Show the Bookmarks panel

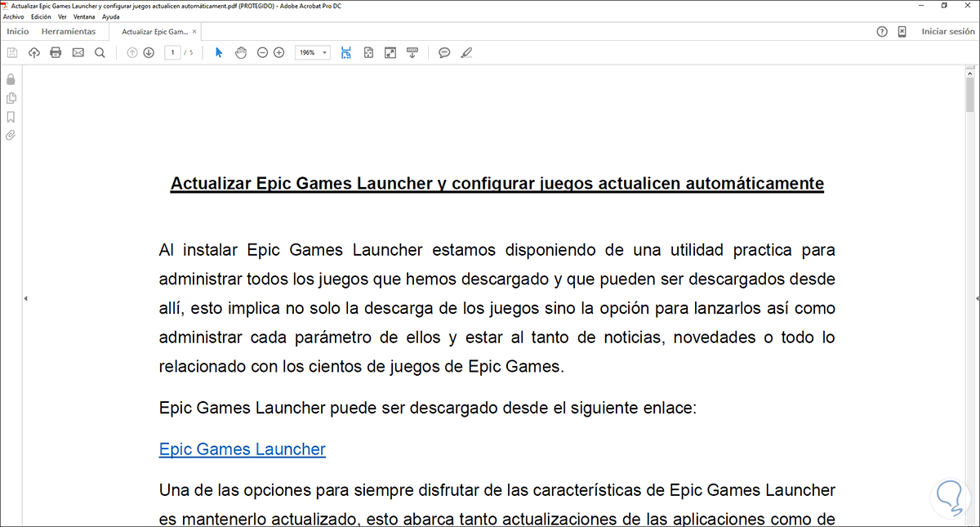[x=11, y=117]
